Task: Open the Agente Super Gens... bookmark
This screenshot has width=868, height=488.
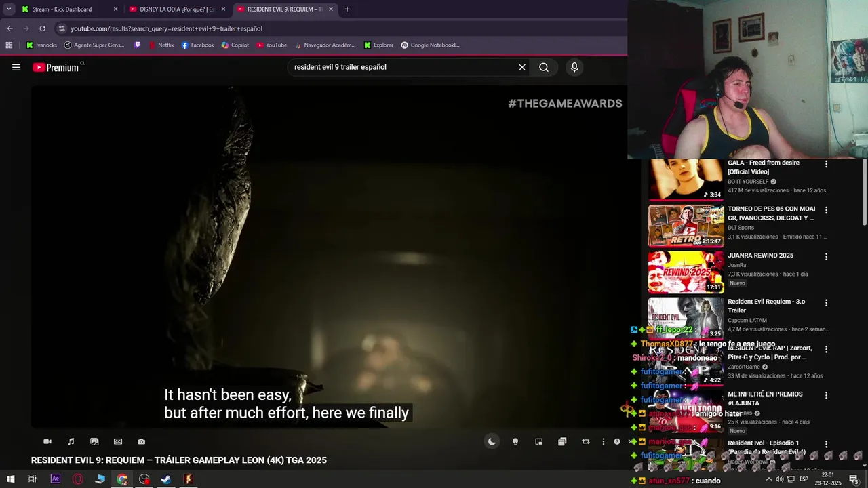Action: point(94,45)
